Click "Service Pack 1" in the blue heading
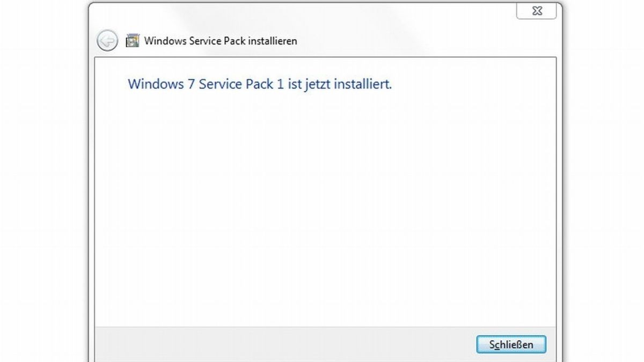Viewport: 644px width, 362px height. (241, 84)
